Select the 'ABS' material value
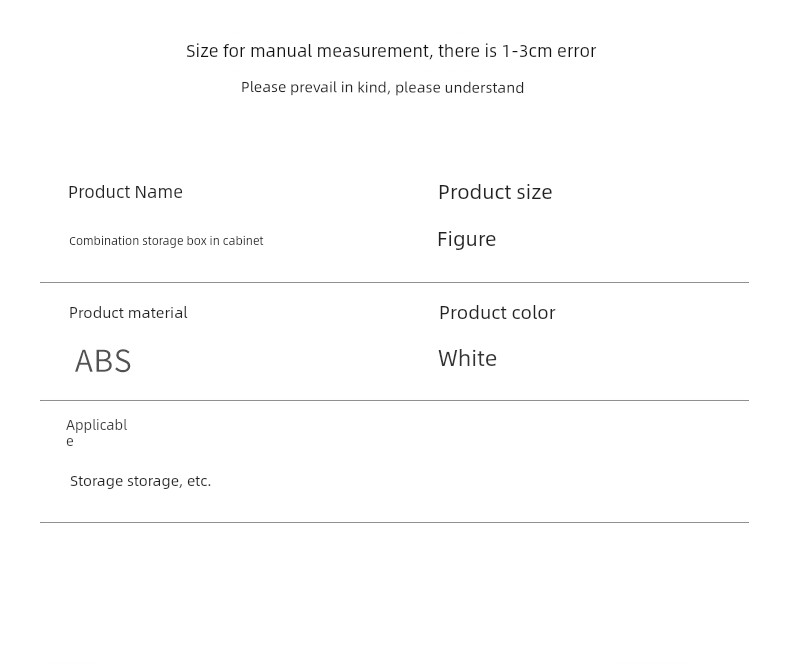Viewport: 790px width, 665px height. point(103,361)
